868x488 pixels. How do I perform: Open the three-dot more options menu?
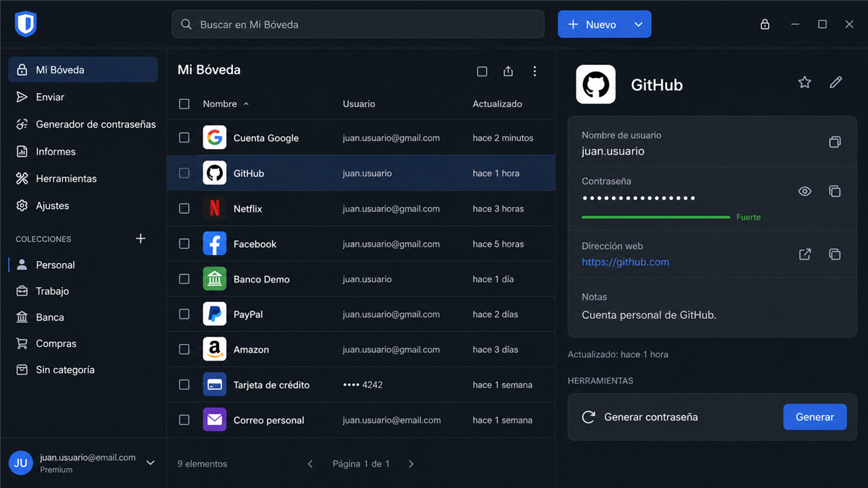point(535,71)
